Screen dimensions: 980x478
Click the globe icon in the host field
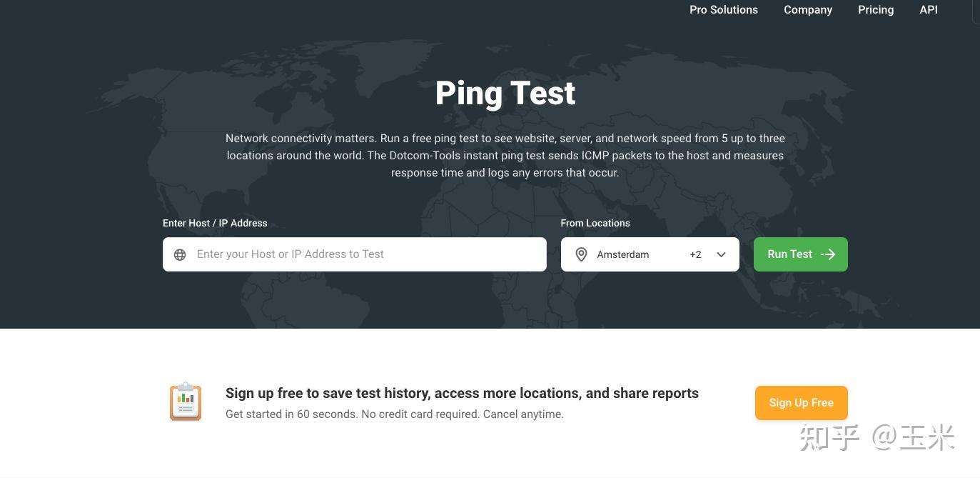180,255
